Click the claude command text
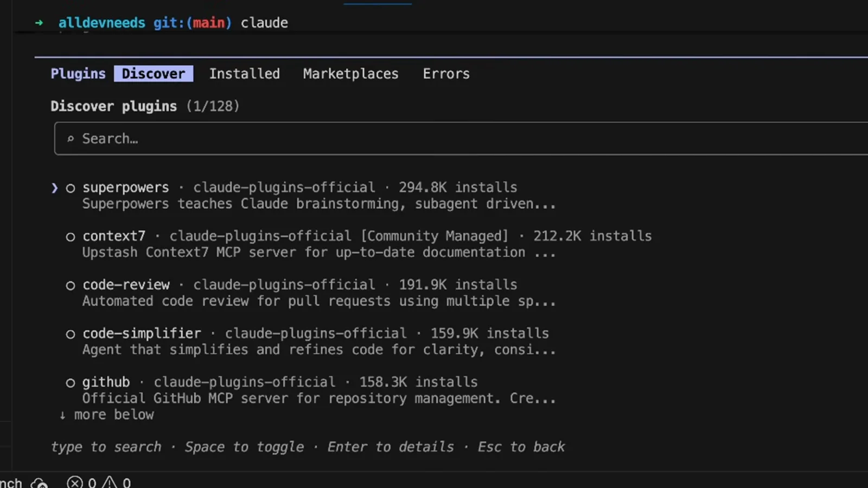The height and width of the screenshot is (488, 868). pyautogui.click(x=264, y=23)
